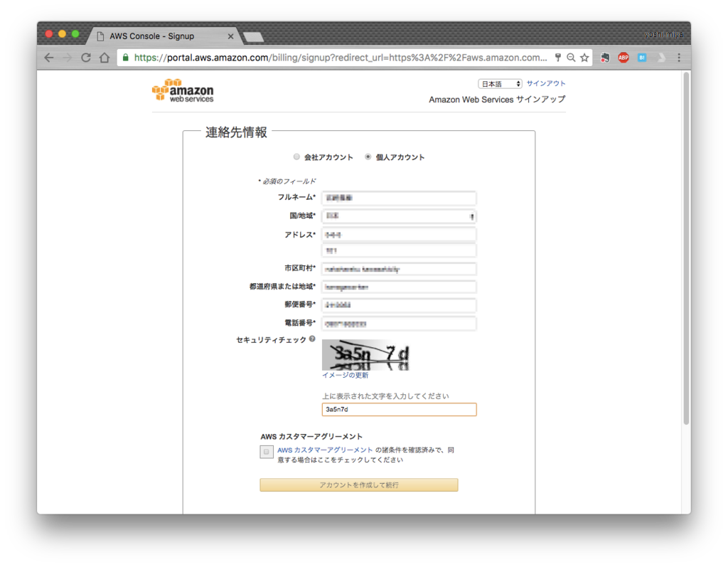Image resolution: width=728 pixels, height=567 pixels.
Task: Open the Adblock Plus extension icon
Action: (x=623, y=58)
